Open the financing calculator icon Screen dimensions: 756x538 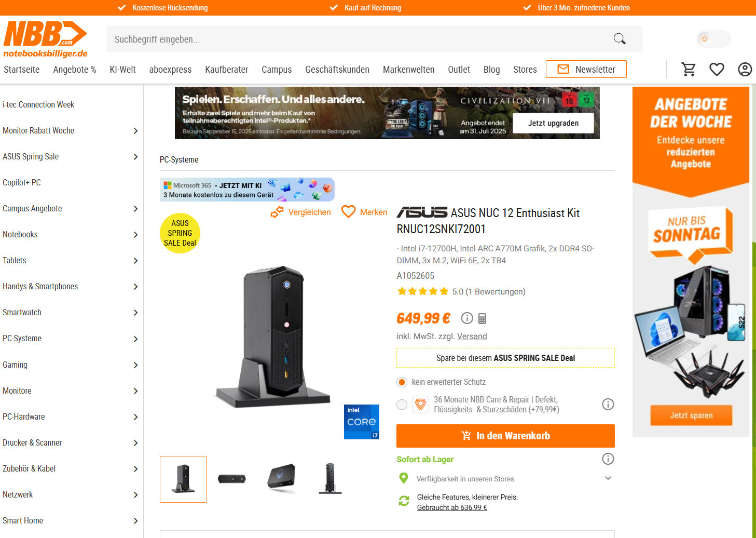[x=482, y=318]
